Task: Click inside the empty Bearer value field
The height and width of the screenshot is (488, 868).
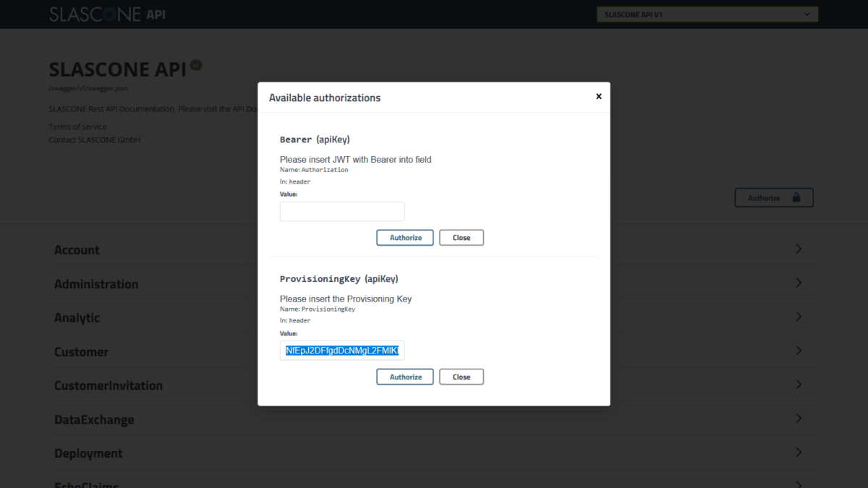Action: click(341, 211)
